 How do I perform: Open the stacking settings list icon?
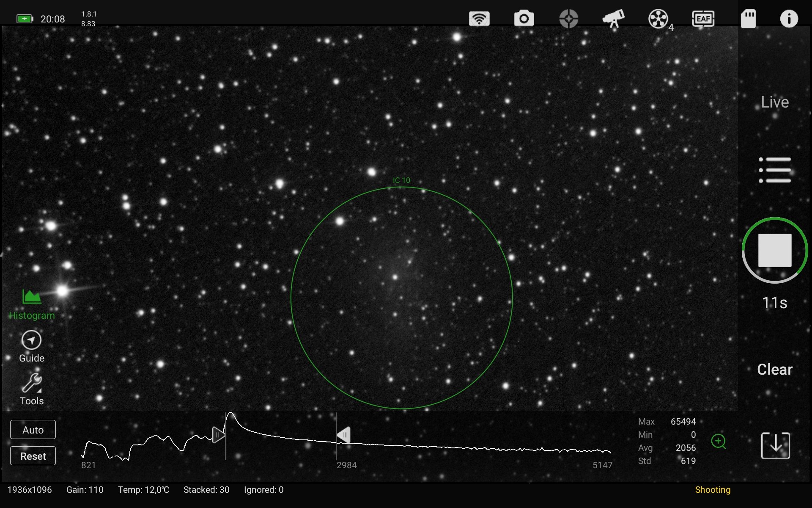coord(775,170)
